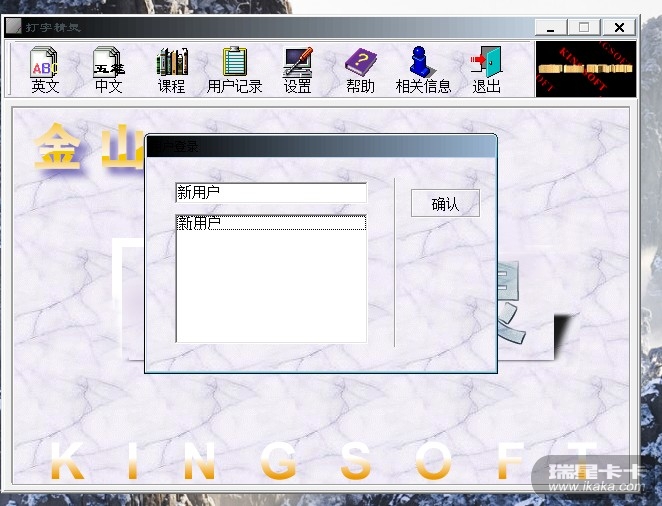
Task: Click the 用户登录 dialog title bar
Action: point(321,146)
